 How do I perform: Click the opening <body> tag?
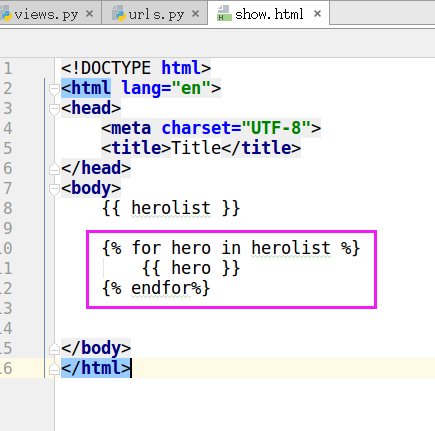(91, 188)
